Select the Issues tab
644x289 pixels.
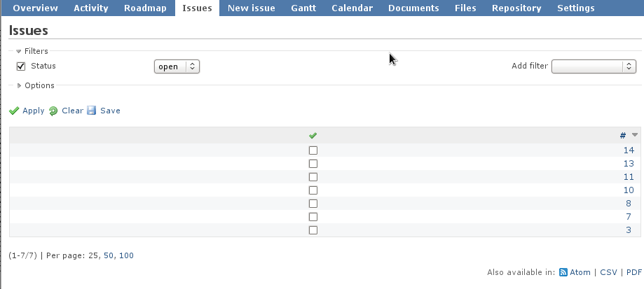pos(197,8)
